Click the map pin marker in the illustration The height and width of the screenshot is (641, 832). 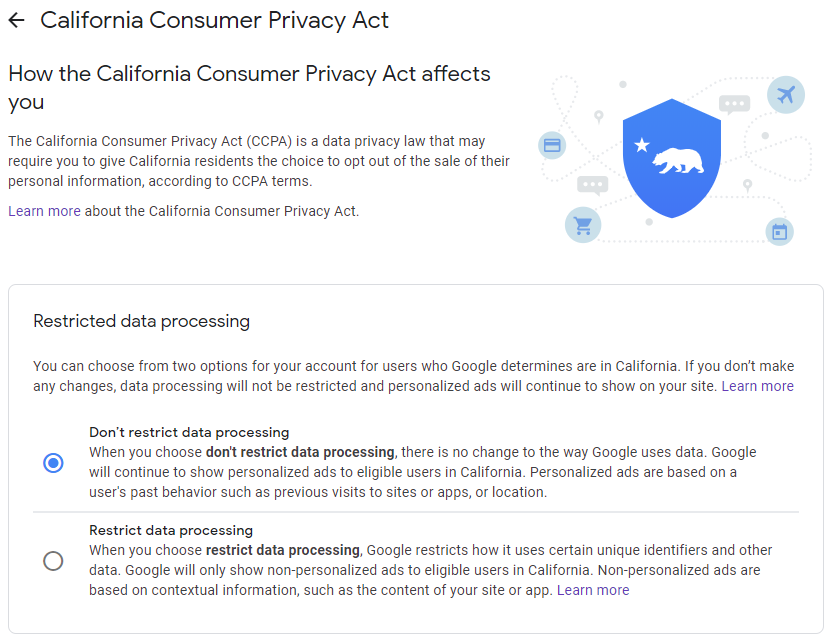coord(599,116)
